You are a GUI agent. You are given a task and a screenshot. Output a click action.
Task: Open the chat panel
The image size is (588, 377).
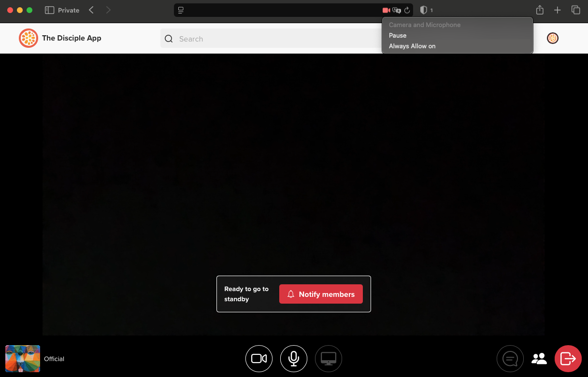tap(510, 359)
